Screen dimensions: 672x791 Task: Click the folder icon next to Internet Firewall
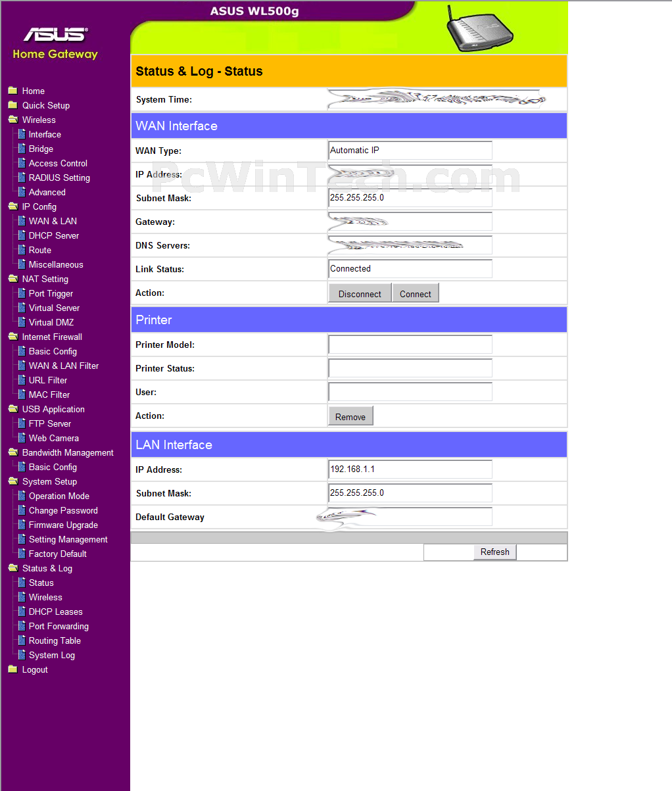(12, 337)
